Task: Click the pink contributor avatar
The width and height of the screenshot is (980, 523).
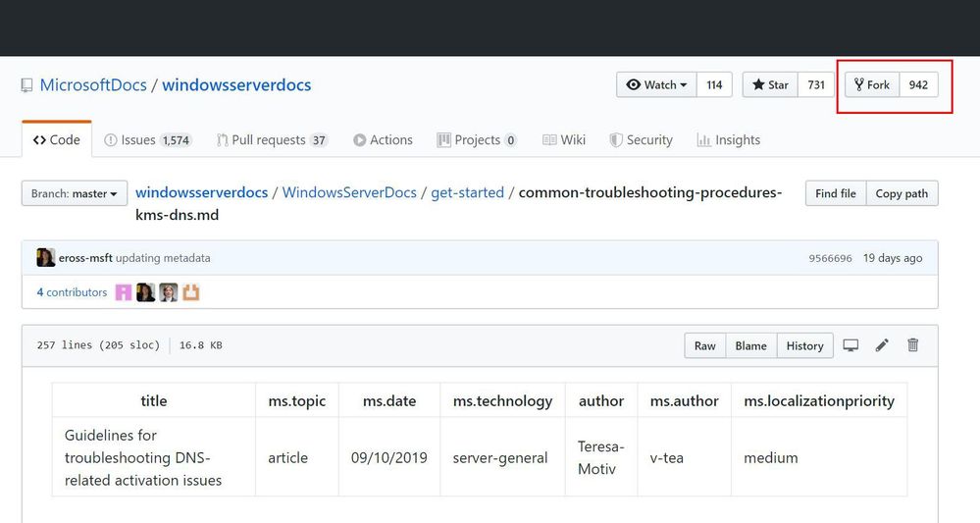Action: pos(124,291)
